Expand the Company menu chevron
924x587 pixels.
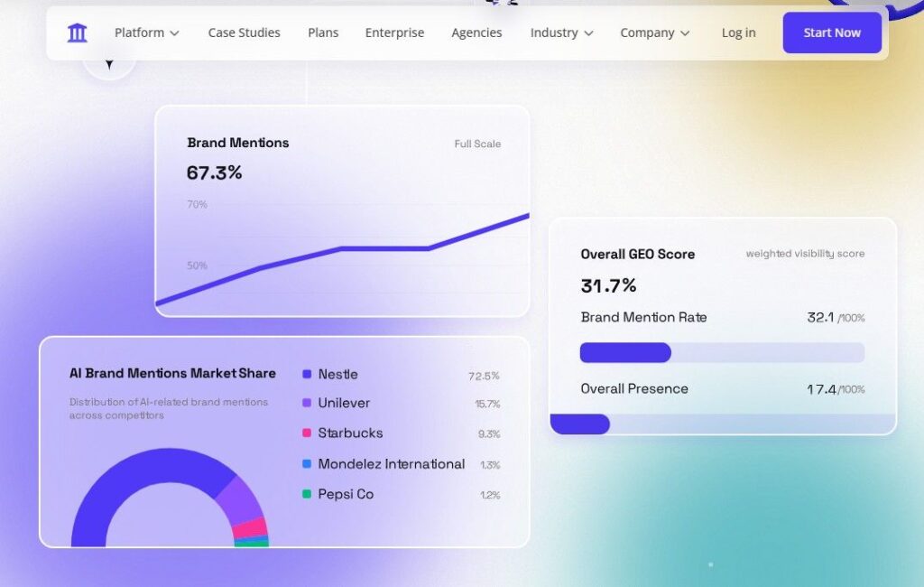pos(685,33)
